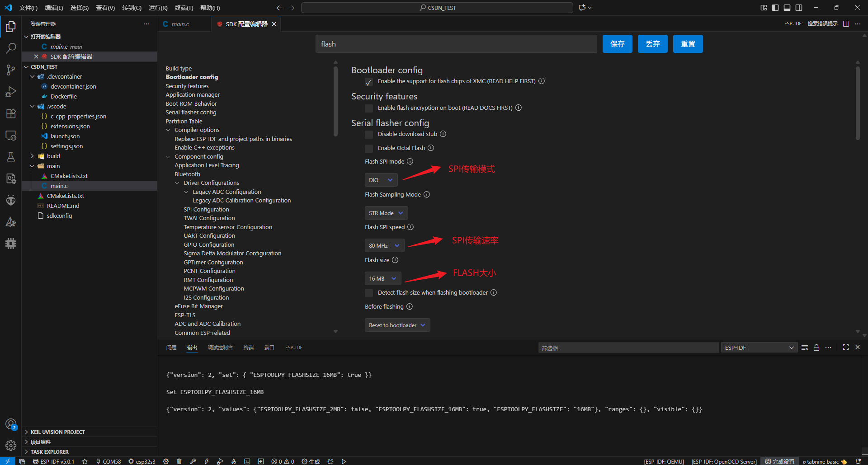
Task: Open sdkconfig in the file explorer
Action: (x=59, y=216)
